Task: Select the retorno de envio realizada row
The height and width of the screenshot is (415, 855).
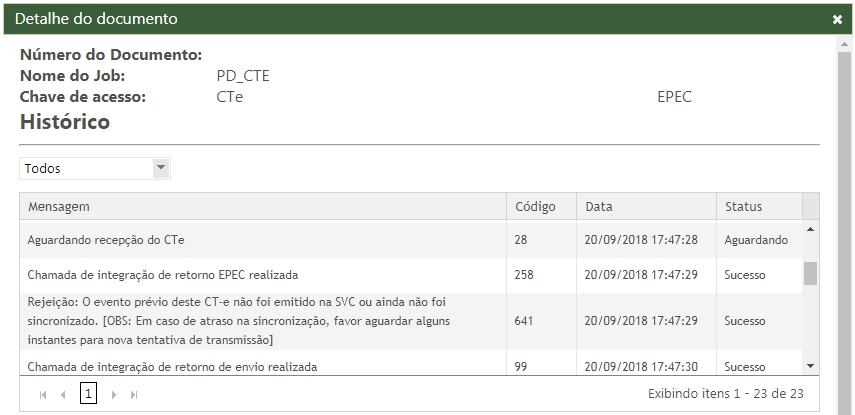Action: pyautogui.click(x=262, y=367)
